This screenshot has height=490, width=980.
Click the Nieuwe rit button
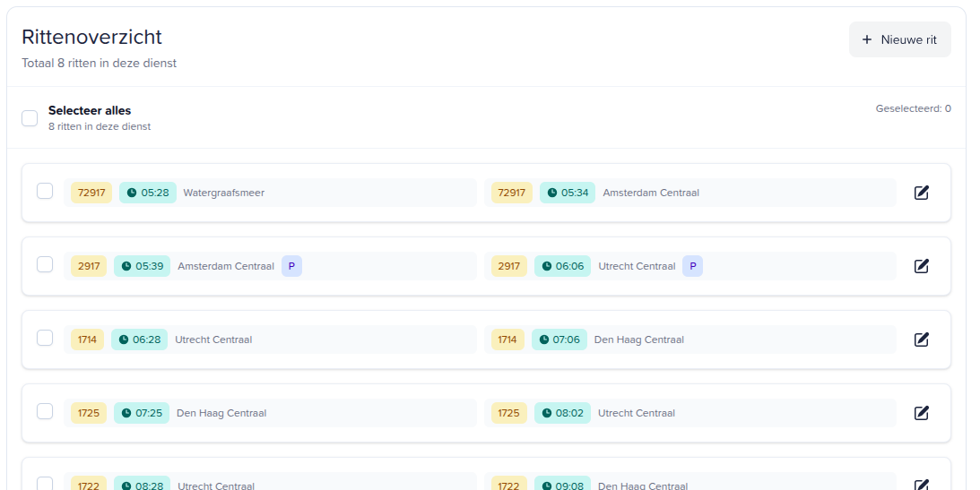coord(899,39)
